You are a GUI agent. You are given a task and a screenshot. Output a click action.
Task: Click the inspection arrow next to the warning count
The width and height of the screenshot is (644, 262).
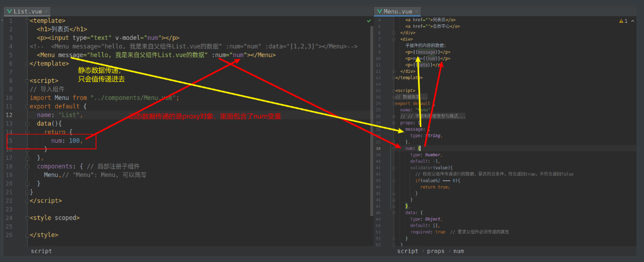634,21
